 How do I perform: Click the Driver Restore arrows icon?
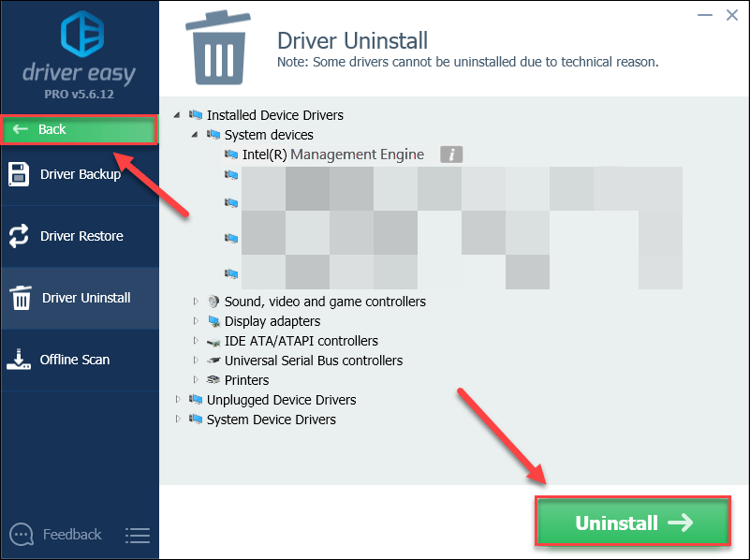click(19, 236)
